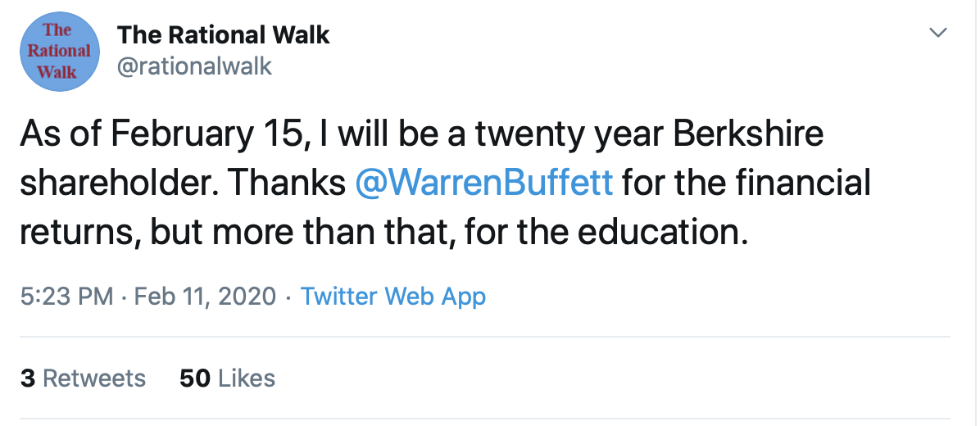Open the tweet options chevron menu
Screen dimensions: 980x426
click(x=938, y=34)
